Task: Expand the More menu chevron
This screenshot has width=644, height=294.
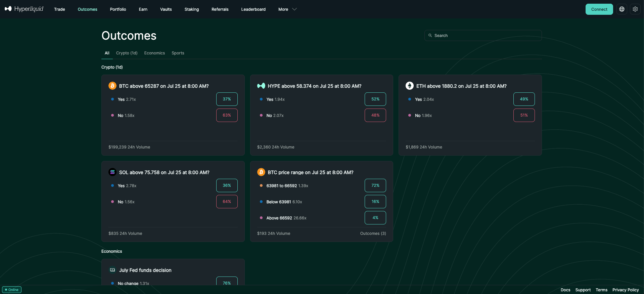Action: point(294,9)
